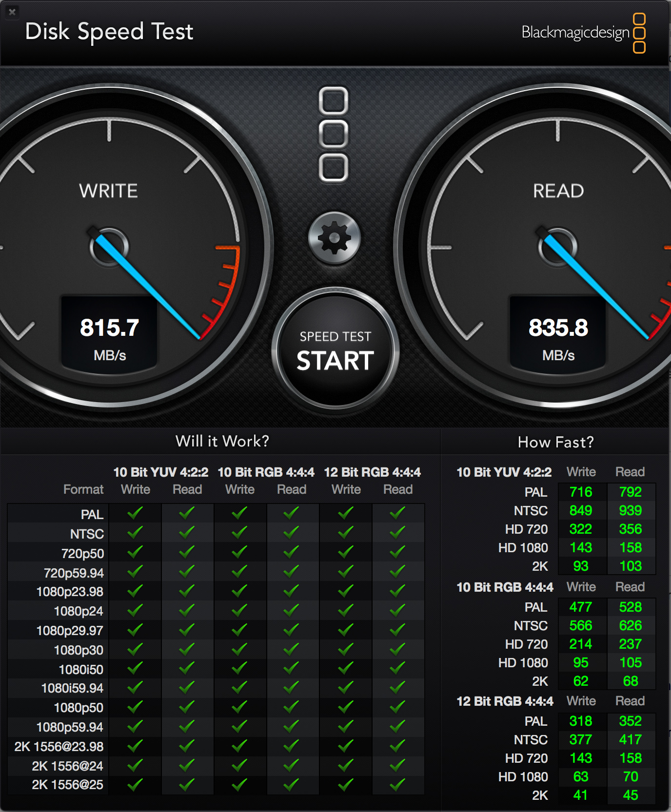671x812 pixels.
Task: Click 2K read value 45 under 12 Bit RGB
Action: [630, 795]
